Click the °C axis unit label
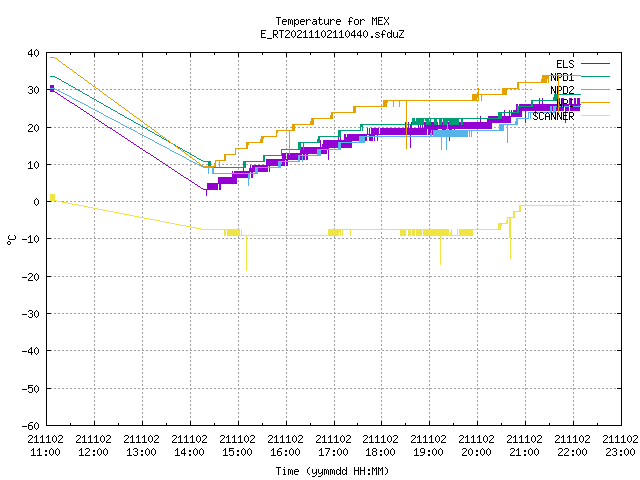Screen dimensions: 640x480 11,240
